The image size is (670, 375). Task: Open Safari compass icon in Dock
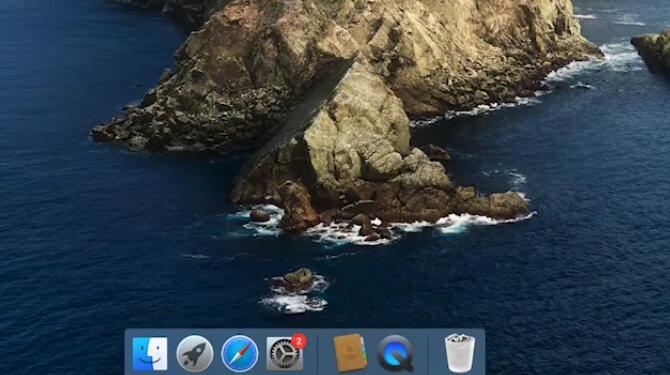point(240,354)
